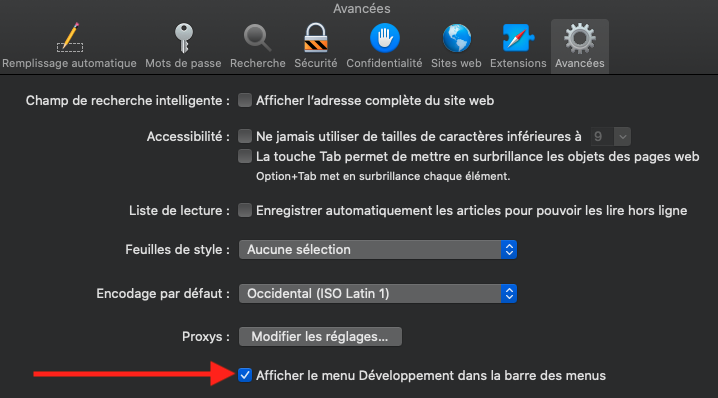This screenshot has height=398, width=718.
Task: Toggle Enregistrer automatiquement les articles checkbox
Action: [x=245, y=210]
